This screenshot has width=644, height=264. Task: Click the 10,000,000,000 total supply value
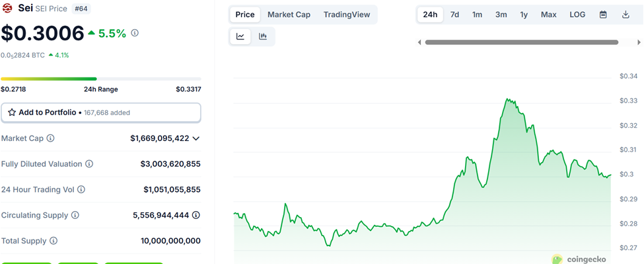[170, 241]
